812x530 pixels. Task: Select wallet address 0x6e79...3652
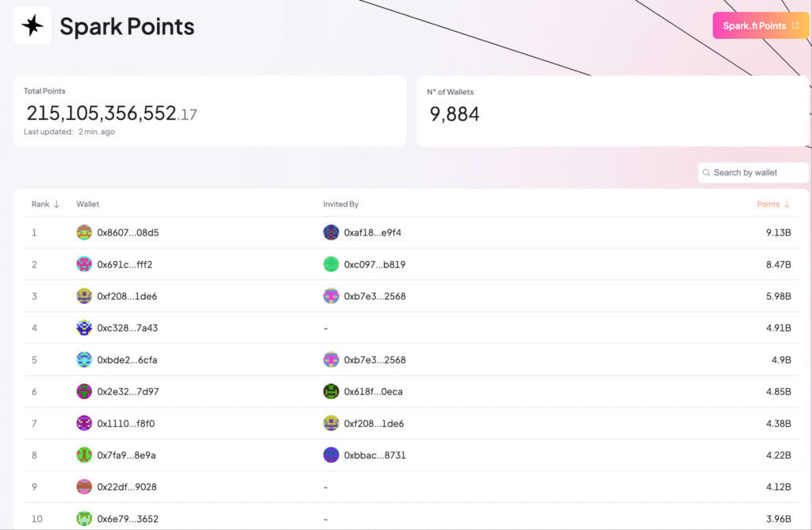pos(128,519)
